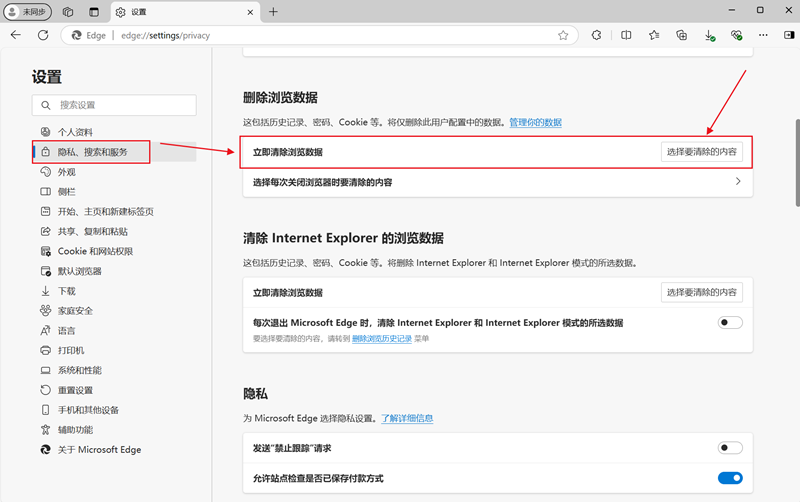Open 语言 settings section
Screen dimensions: 800x502
pyautogui.click(x=114, y=331)
